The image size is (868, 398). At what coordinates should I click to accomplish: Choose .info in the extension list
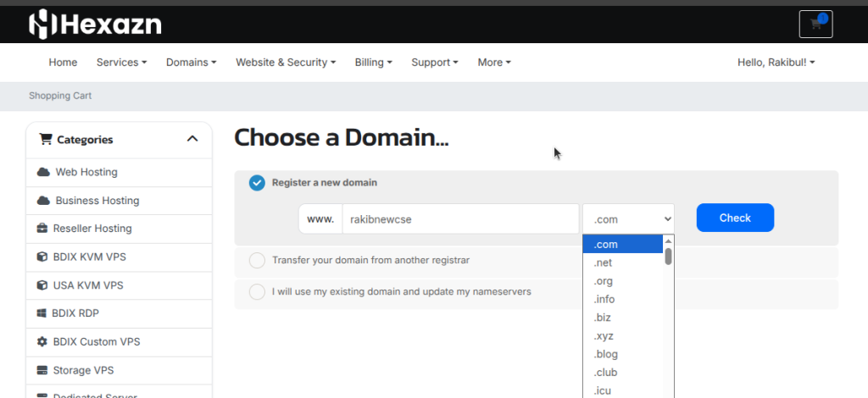click(x=623, y=299)
